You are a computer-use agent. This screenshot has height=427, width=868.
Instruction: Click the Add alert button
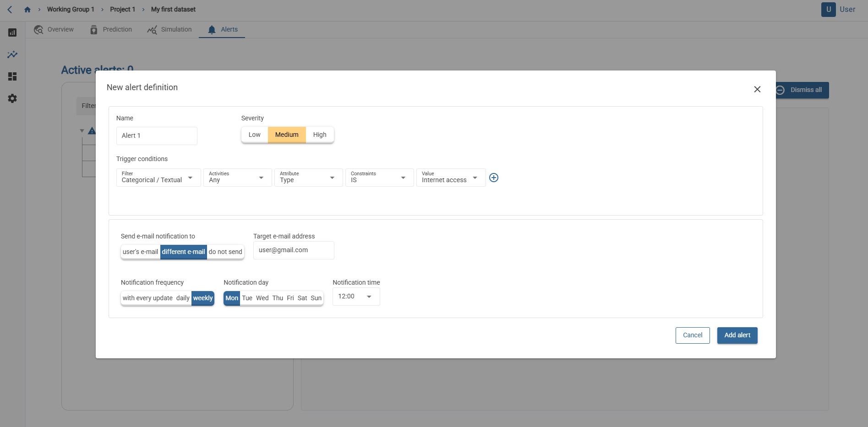tap(737, 335)
